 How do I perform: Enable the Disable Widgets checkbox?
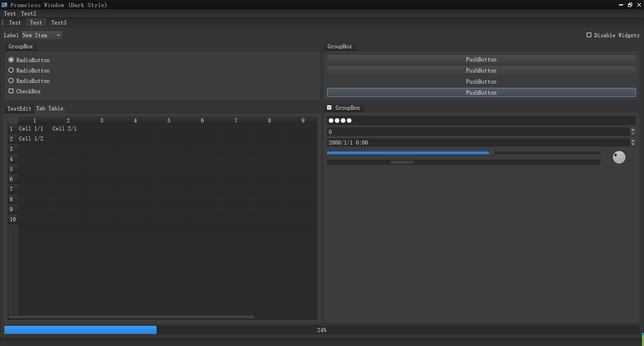(589, 35)
